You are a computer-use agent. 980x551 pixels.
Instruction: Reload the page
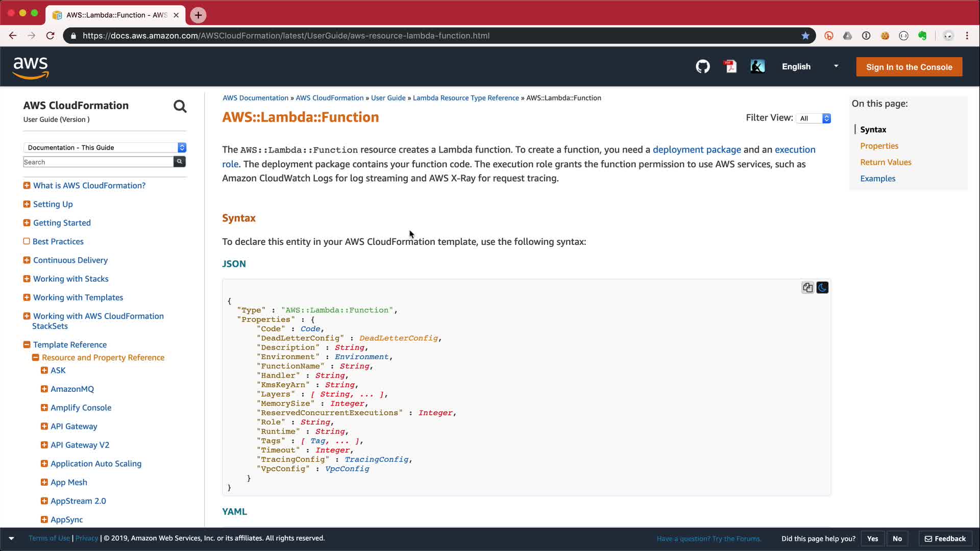[50, 36]
